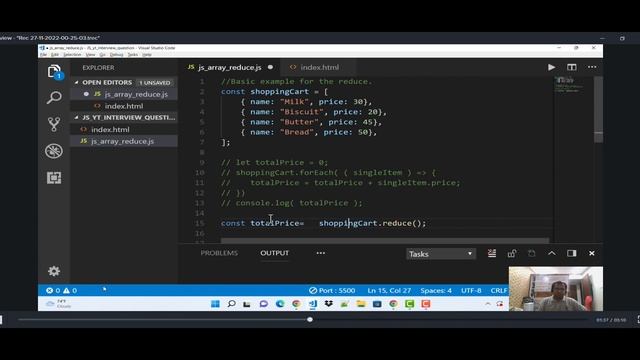Split the editor with the split icon
The height and width of the screenshot is (360, 640).
point(571,67)
